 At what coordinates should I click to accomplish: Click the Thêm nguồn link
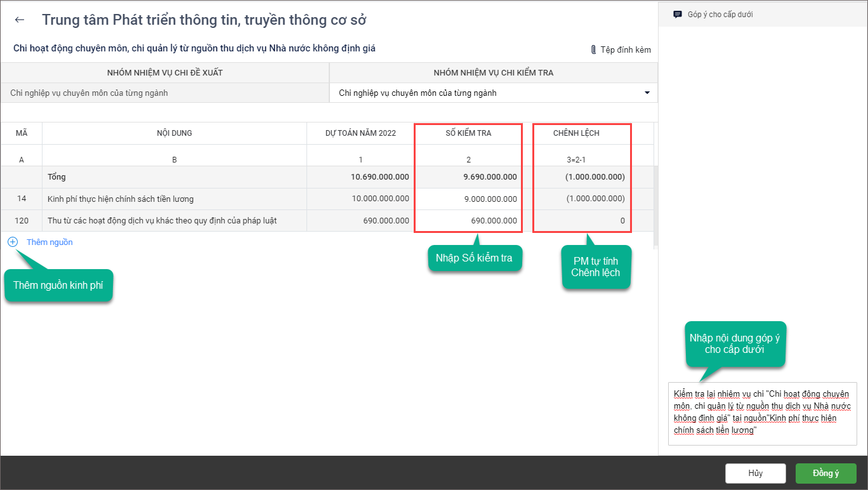(x=49, y=242)
